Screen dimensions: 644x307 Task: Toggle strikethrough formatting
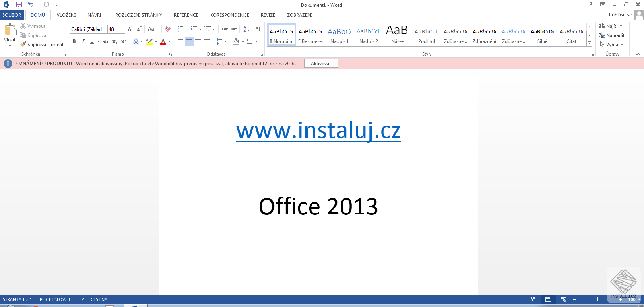click(106, 41)
